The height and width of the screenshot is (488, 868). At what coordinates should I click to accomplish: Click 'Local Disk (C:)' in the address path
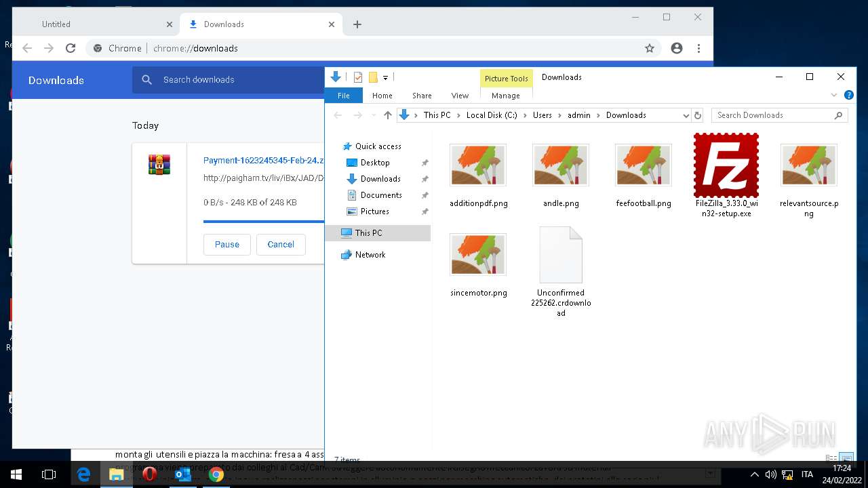[x=492, y=115]
